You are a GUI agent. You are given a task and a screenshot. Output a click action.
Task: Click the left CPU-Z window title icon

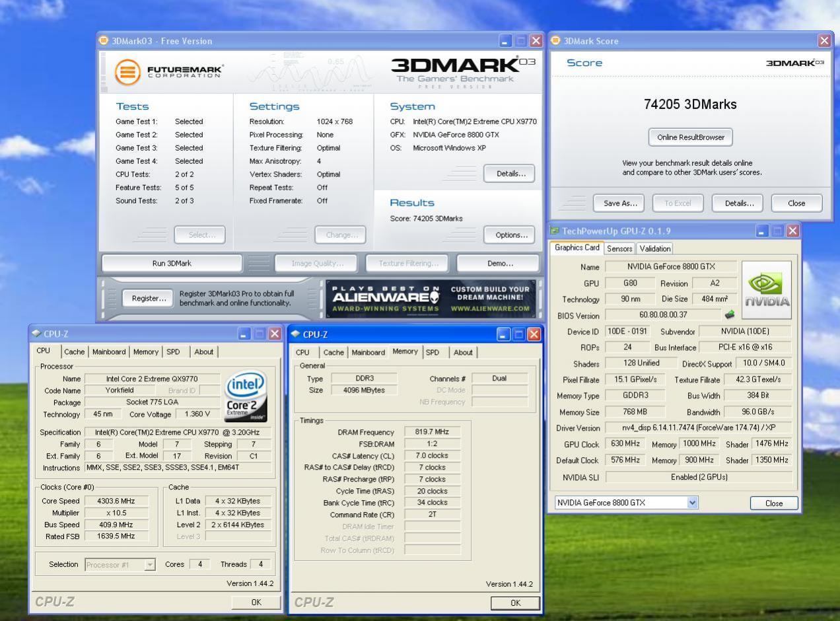coord(36,334)
